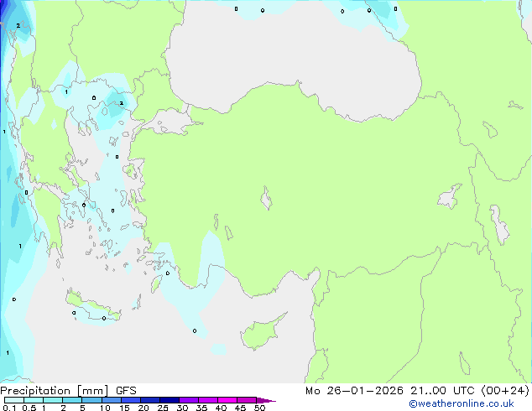Click the 'Mo 26-01-2026 21..00 UTC (00+24)' timestamp

pyautogui.click(x=417, y=391)
